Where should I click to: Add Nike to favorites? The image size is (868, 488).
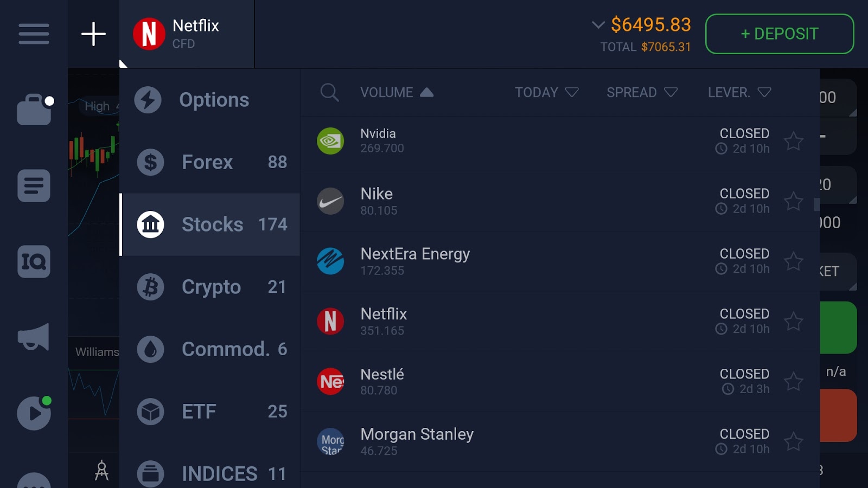click(x=794, y=201)
